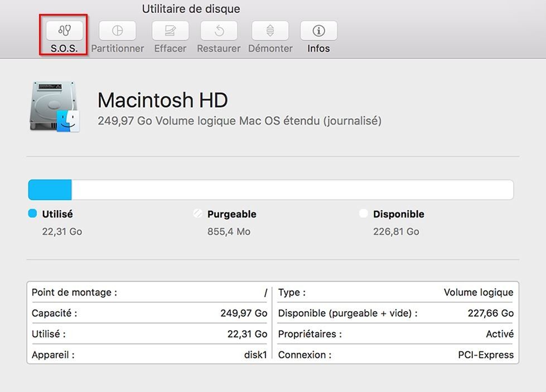The width and height of the screenshot is (546, 392).
Task: Click the volume description text below Macintosh HD
Action: point(239,120)
